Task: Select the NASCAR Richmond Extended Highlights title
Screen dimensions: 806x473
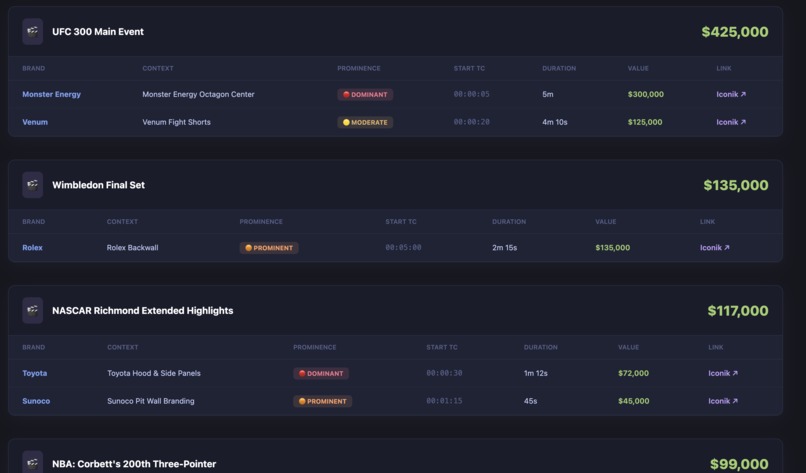Action: click(142, 310)
